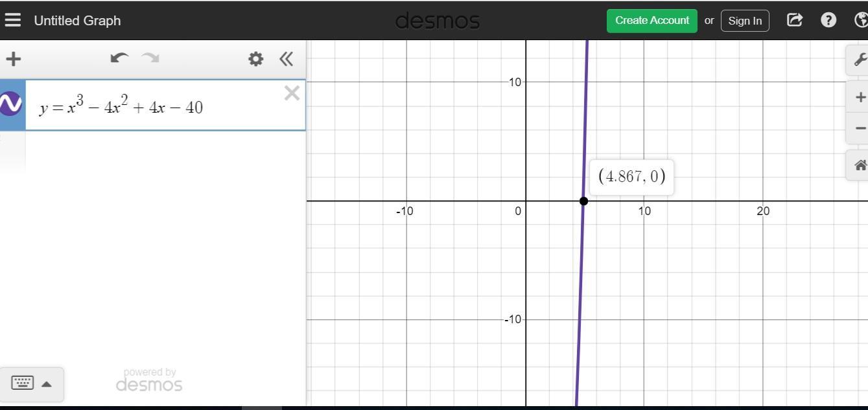868x410 pixels.
Task: Click the Untitled Graph title
Action: tap(77, 21)
